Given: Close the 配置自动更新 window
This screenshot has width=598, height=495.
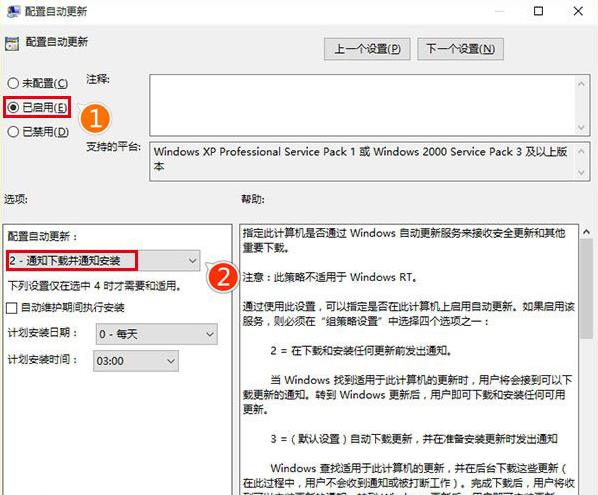Looking at the screenshot, I should [578, 11].
